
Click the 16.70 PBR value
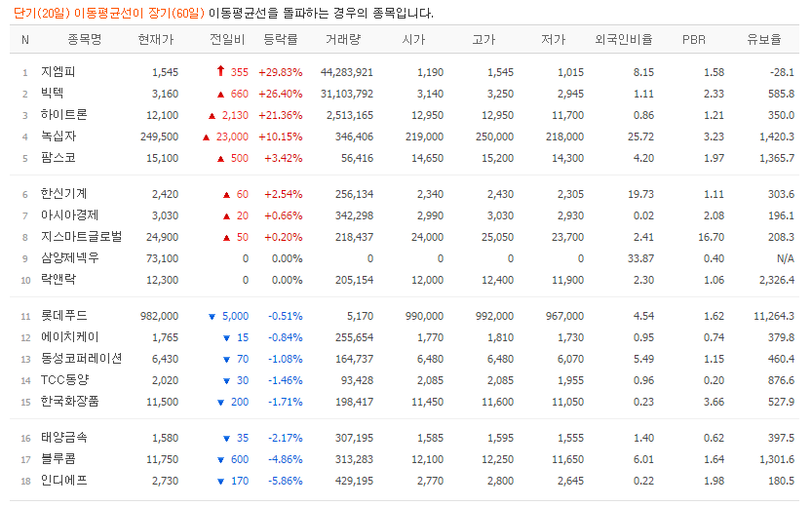coord(711,237)
